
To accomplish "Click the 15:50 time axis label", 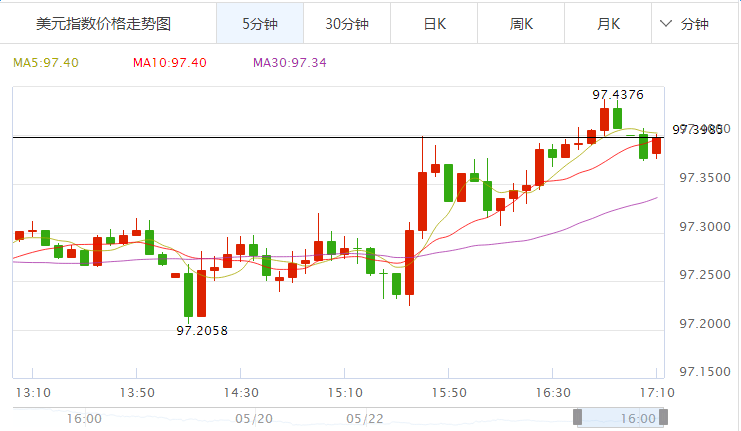I will click(x=449, y=393).
